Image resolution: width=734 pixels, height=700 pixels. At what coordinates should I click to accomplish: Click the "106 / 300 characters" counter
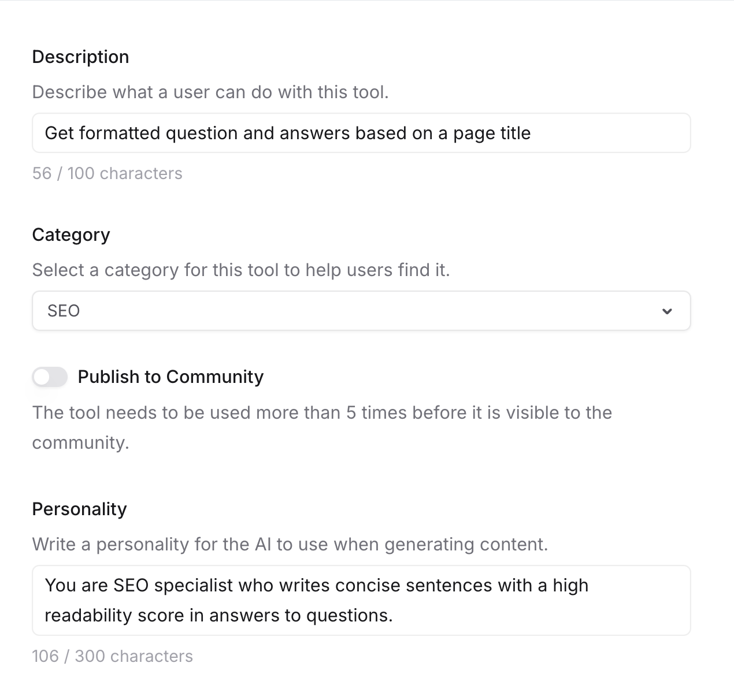pos(112,657)
